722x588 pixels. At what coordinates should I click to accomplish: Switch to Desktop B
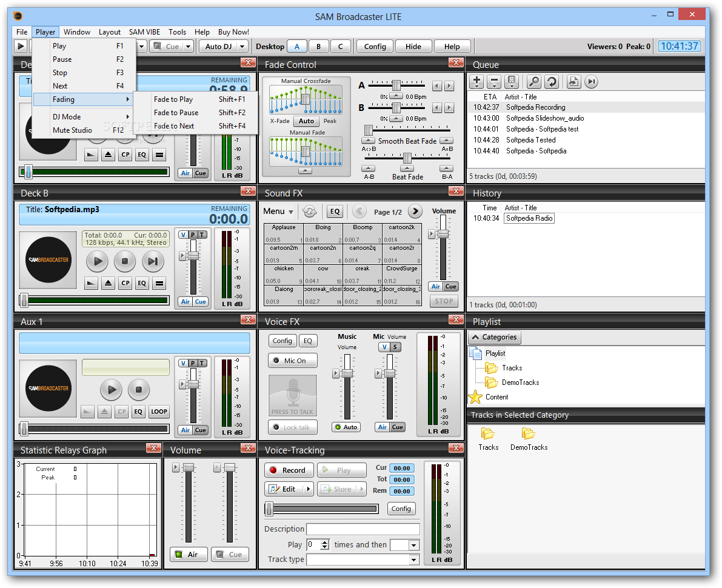coord(318,47)
